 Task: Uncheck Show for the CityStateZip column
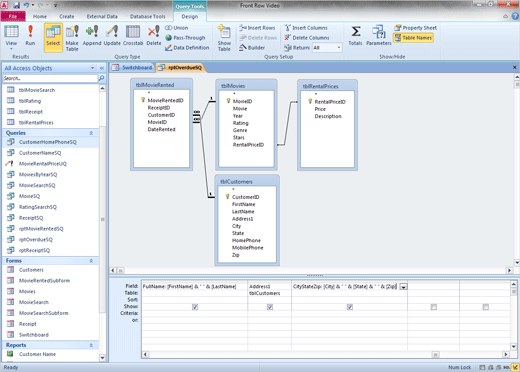click(x=350, y=307)
